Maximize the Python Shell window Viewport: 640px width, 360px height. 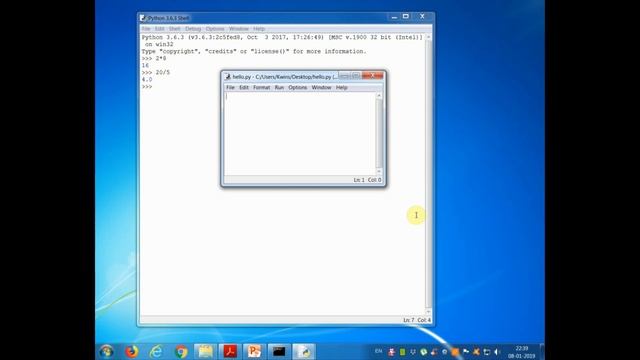(x=406, y=16)
